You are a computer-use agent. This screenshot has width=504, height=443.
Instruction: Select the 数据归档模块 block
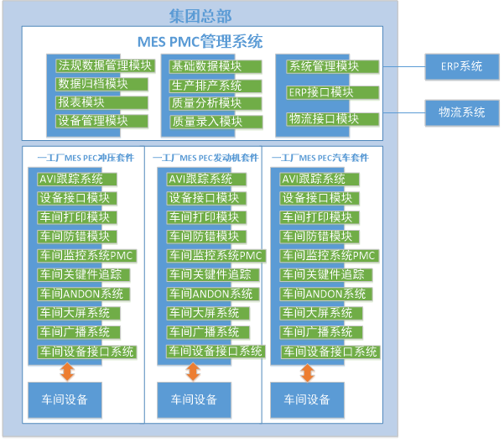(92, 84)
